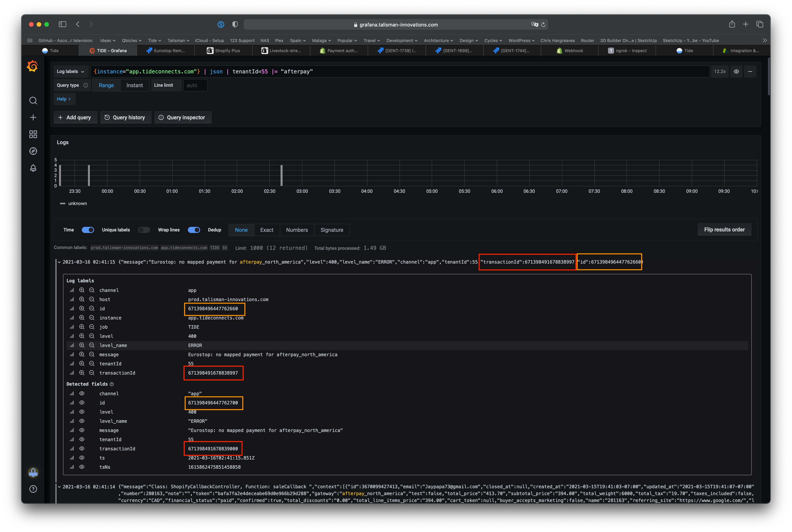The image size is (792, 532).
Task: Click Safari reload page icon
Action: [543, 24]
